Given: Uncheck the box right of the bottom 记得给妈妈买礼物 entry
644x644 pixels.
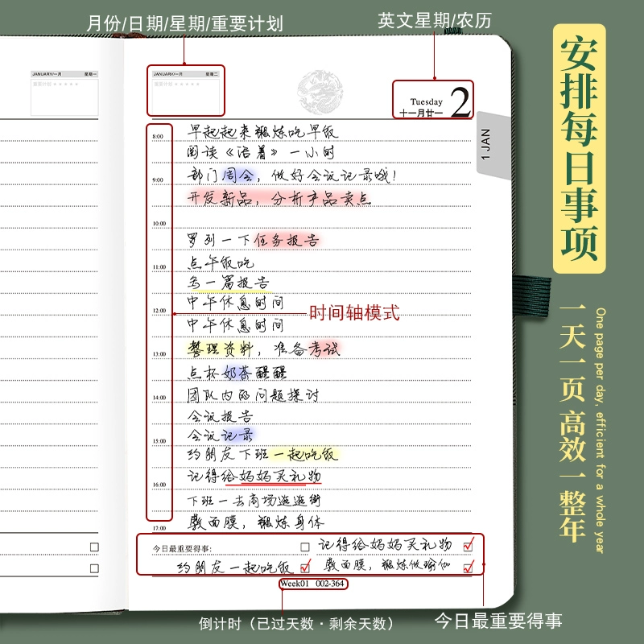Looking at the screenshot, I should coord(469,545).
